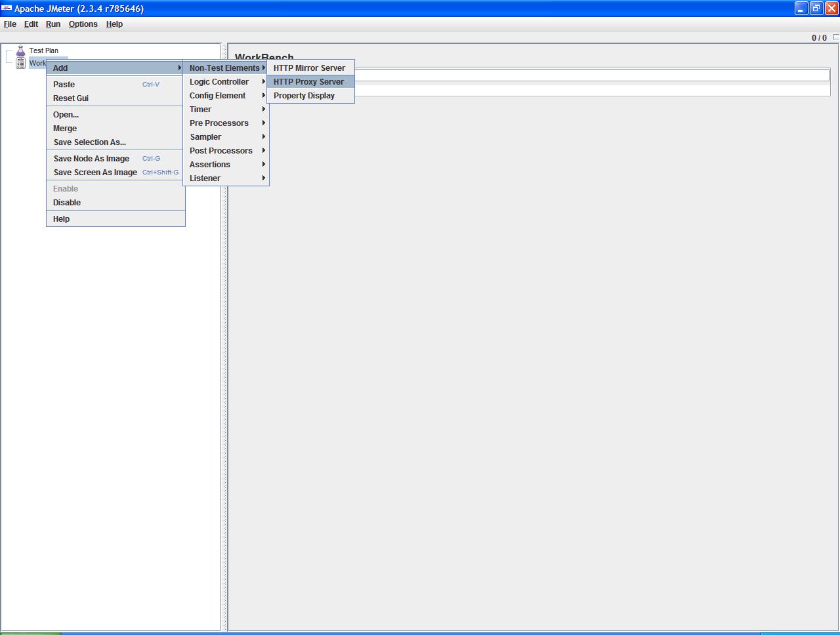Screen dimensions: 840x635
Task: Add an HTTP Mirror Server element
Action: pos(310,68)
